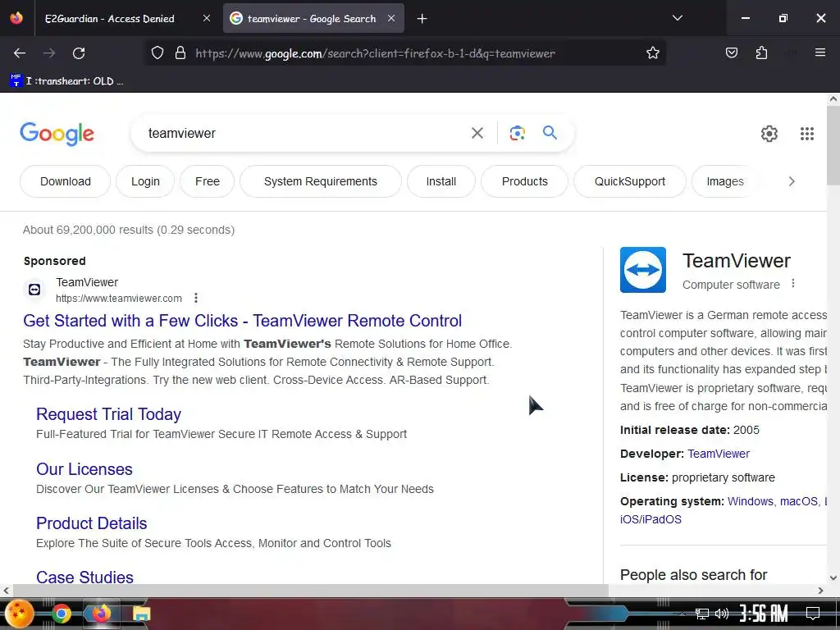The image size is (840, 630).
Task: Show more filter chips arrow
Action: (x=792, y=181)
